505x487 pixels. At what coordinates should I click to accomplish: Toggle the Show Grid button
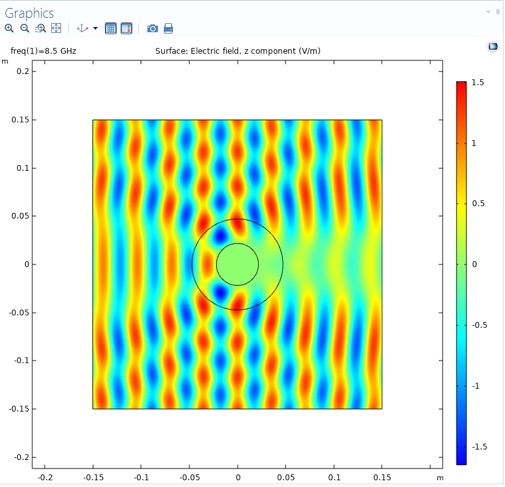pyautogui.click(x=111, y=28)
